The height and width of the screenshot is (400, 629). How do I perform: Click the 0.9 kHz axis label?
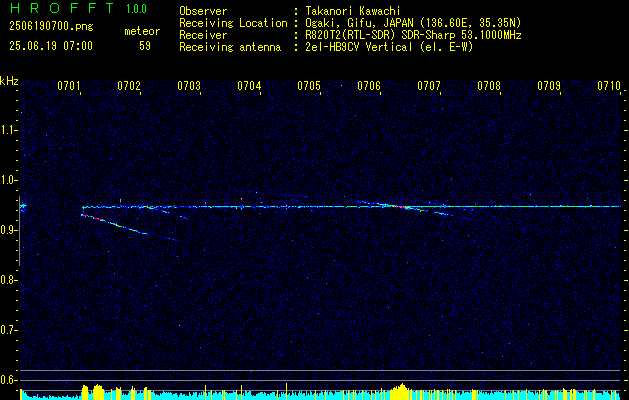click(x=7, y=230)
